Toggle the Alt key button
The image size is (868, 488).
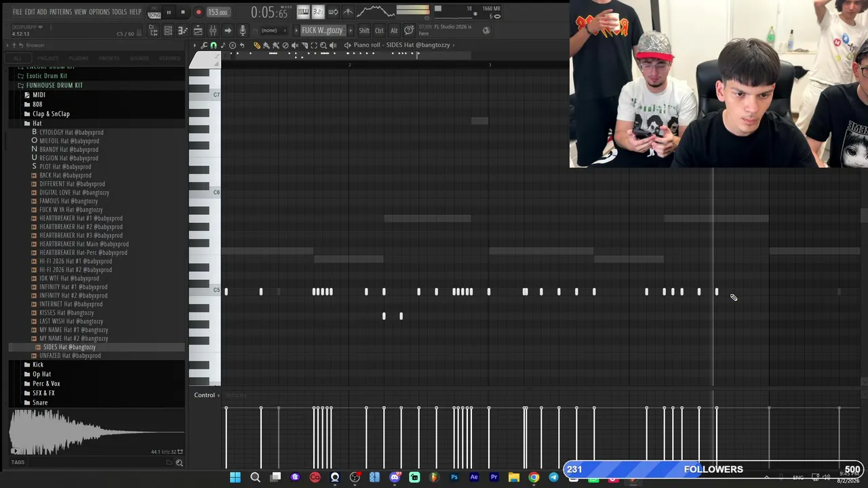pos(394,30)
